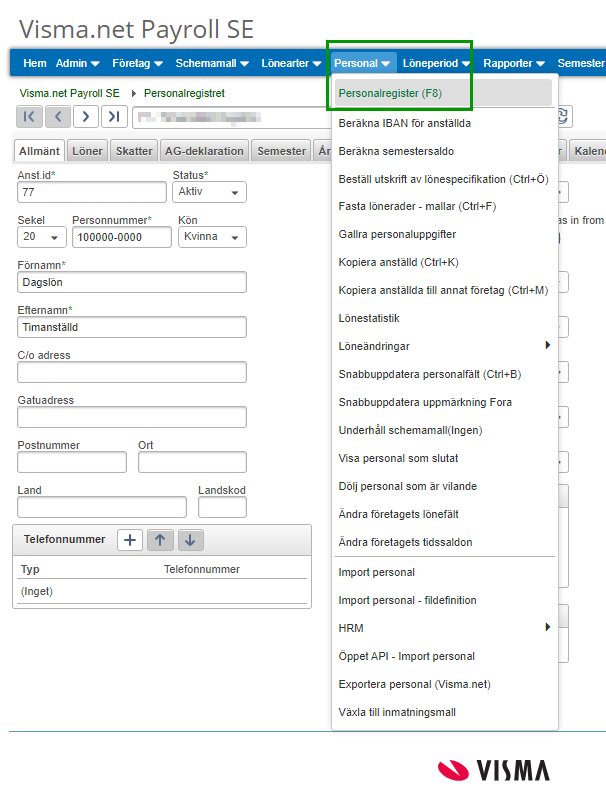Select the (Inget) phone type row
This screenshot has height=799, width=606.
(x=162, y=591)
